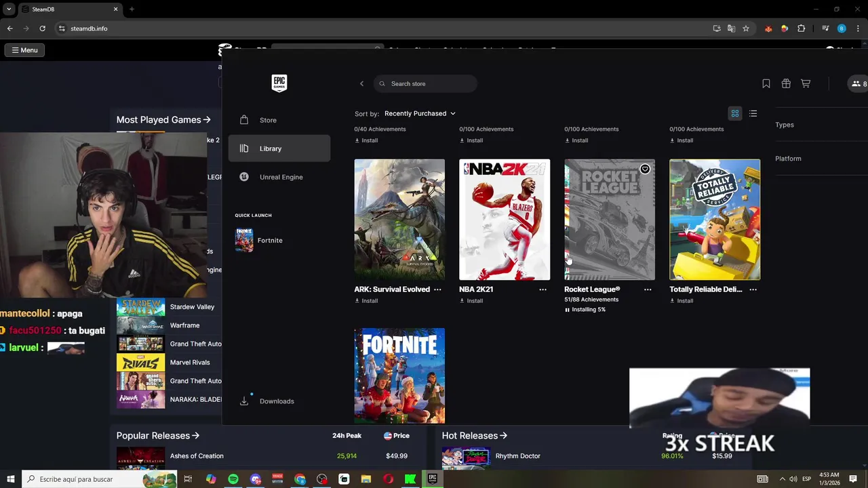Switch library to grid view
Image resolution: width=868 pixels, height=488 pixels.
click(734, 113)
